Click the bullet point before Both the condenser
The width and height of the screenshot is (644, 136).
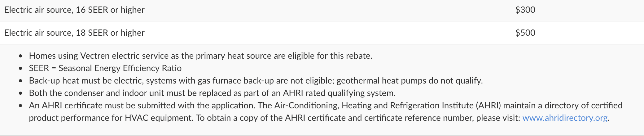pyautogui.click(x=20, y=93)
